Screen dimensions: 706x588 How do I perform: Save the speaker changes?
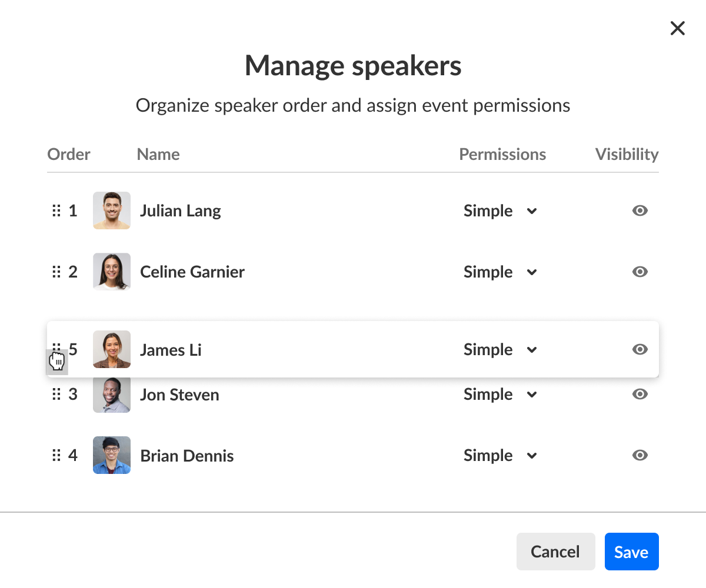631,552
